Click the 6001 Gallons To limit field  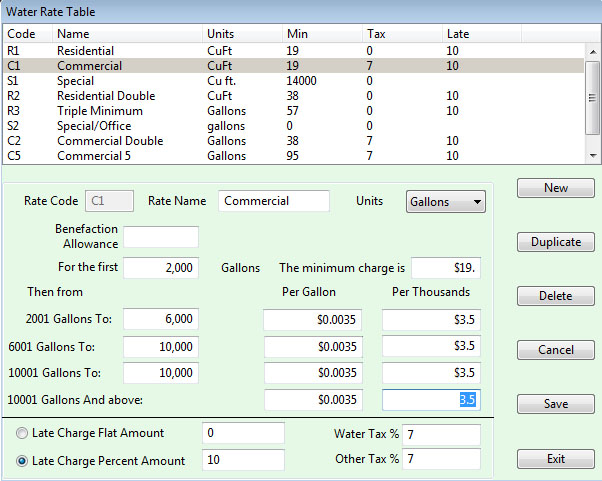pyautogui.click(x=161, y=347)
